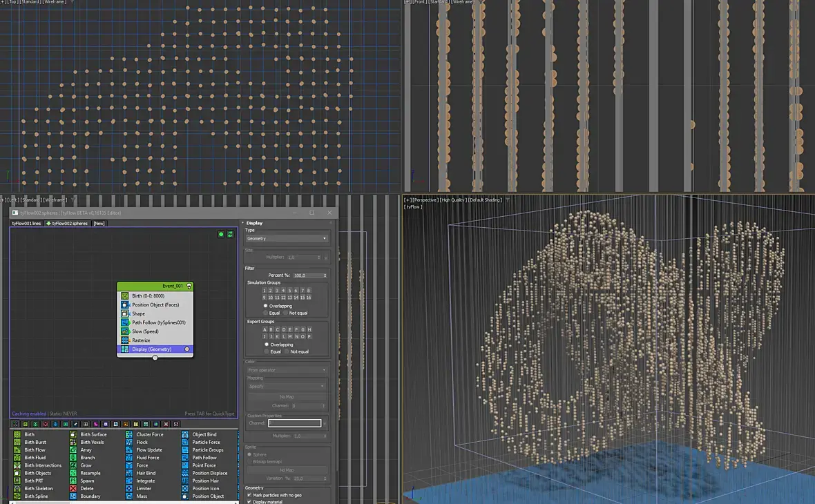Click the Custom Properties Channel input field

pyautogui.click(x=295, y=423)
